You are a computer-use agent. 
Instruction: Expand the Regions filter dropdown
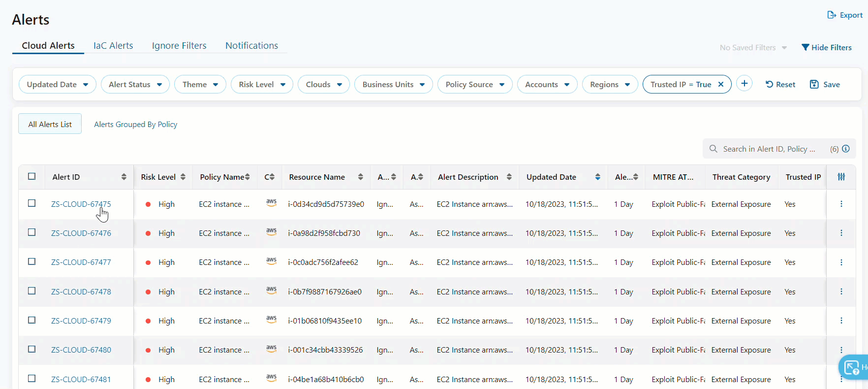coord(610,84)
